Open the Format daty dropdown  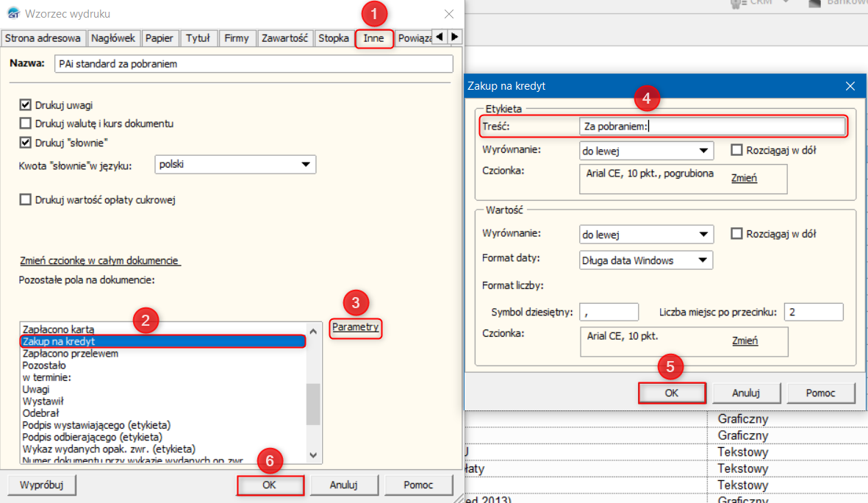(x=646, y=260)
